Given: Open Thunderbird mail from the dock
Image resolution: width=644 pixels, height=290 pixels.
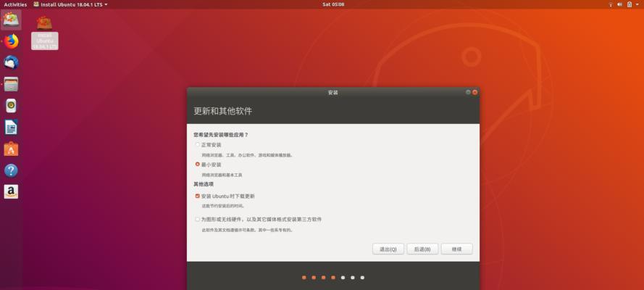Looking at the screenshot, I should (11, 62).
